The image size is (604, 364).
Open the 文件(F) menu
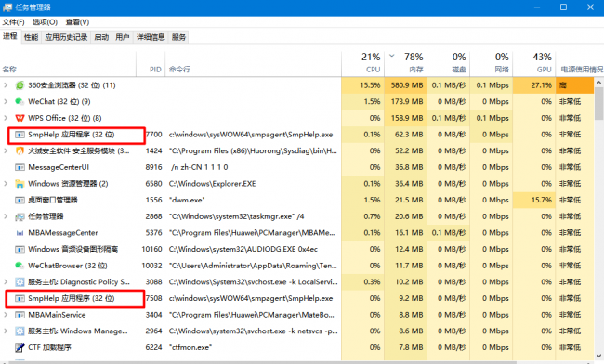click(x=14, y=22)
